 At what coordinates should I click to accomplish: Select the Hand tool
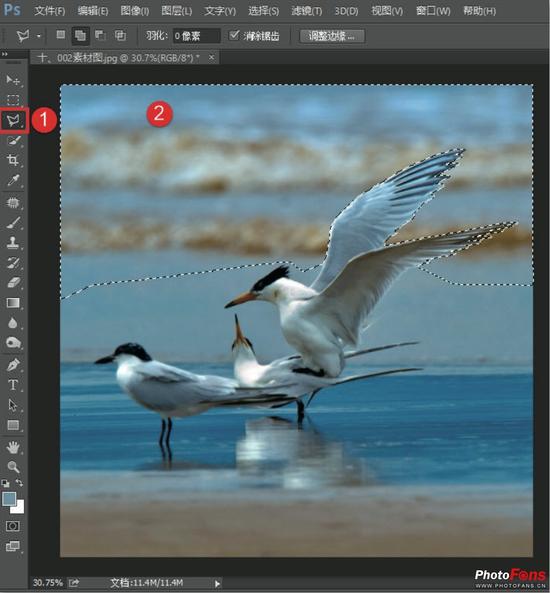13,448
